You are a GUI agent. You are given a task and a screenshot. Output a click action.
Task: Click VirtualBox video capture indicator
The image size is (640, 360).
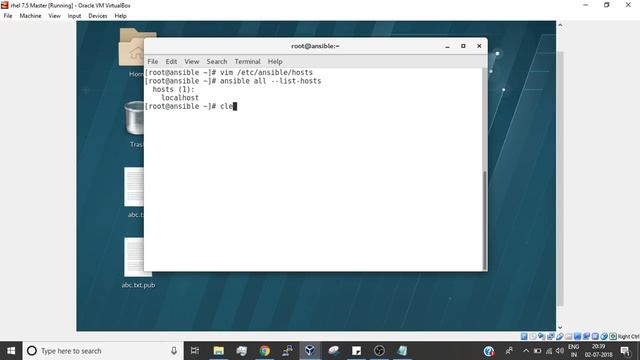[586, 336]
